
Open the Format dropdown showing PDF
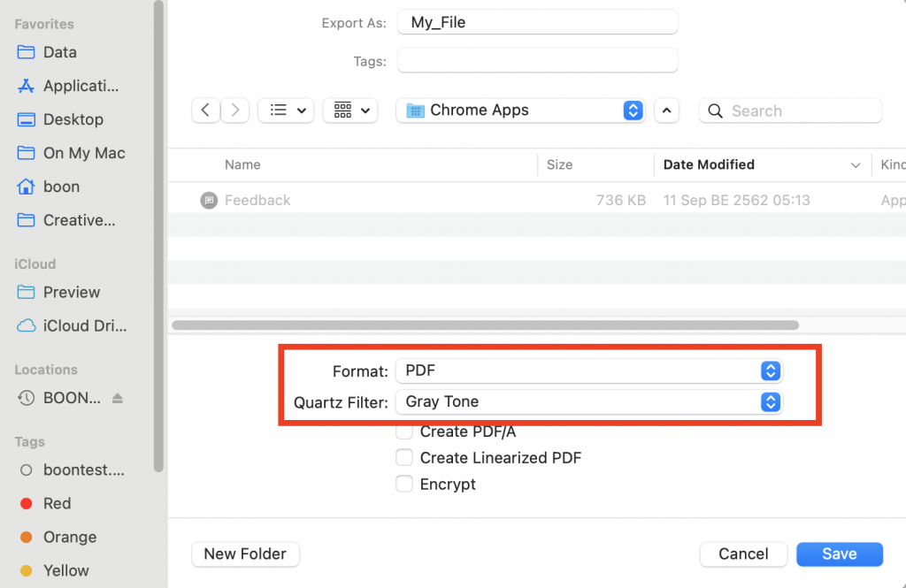tap(588, 370)
